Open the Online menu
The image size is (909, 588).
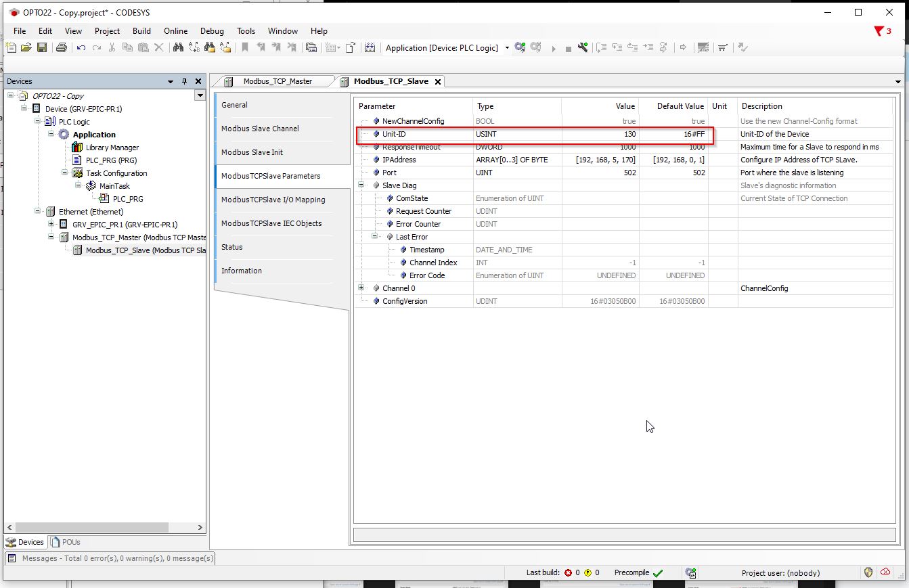point(175,31)
